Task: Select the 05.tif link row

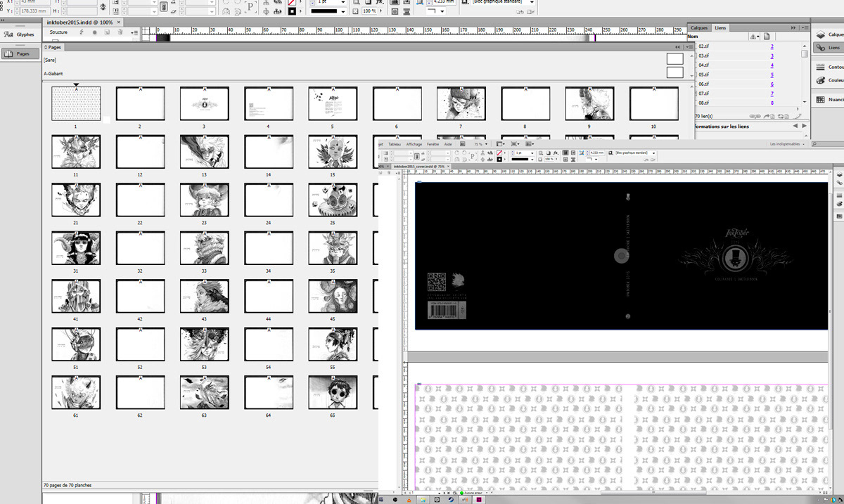Action: (x=747, y=75)
